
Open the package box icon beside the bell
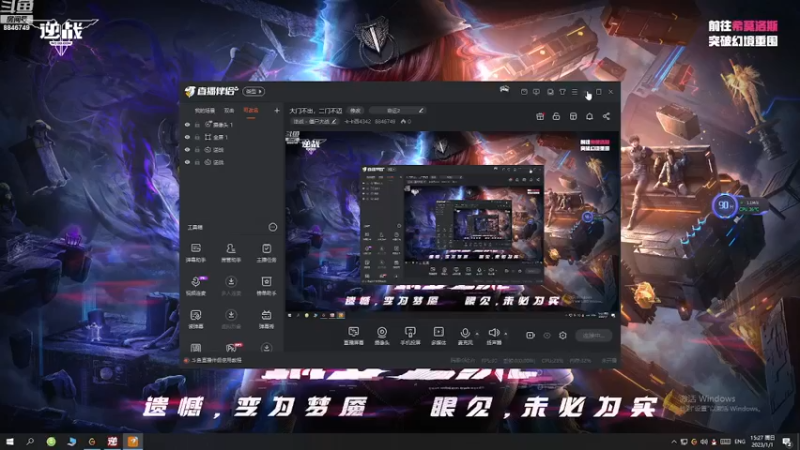(x=573, y=116)
